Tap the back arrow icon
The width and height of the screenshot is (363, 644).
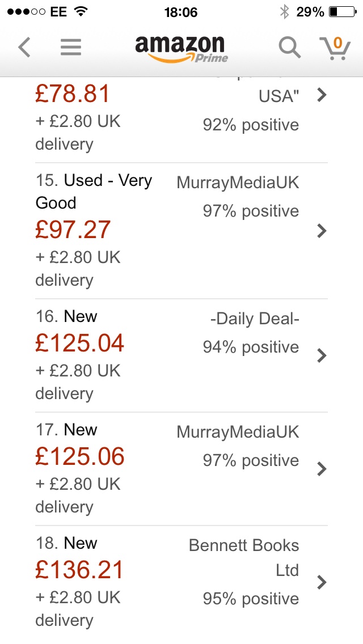tap(24, 47)
